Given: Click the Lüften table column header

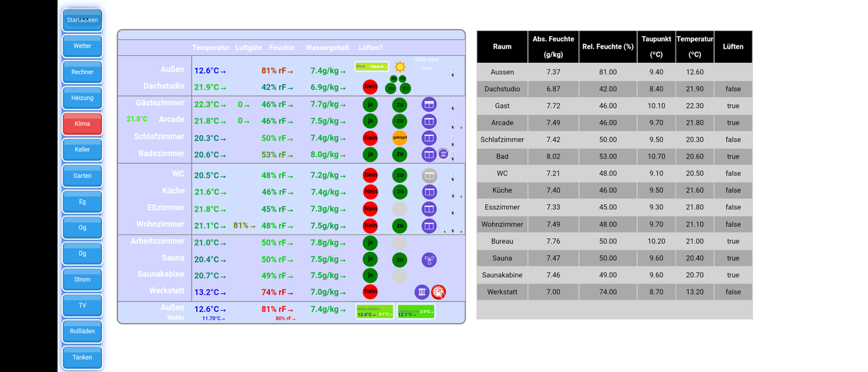Looking at the screenshot, I should point(733,46).
